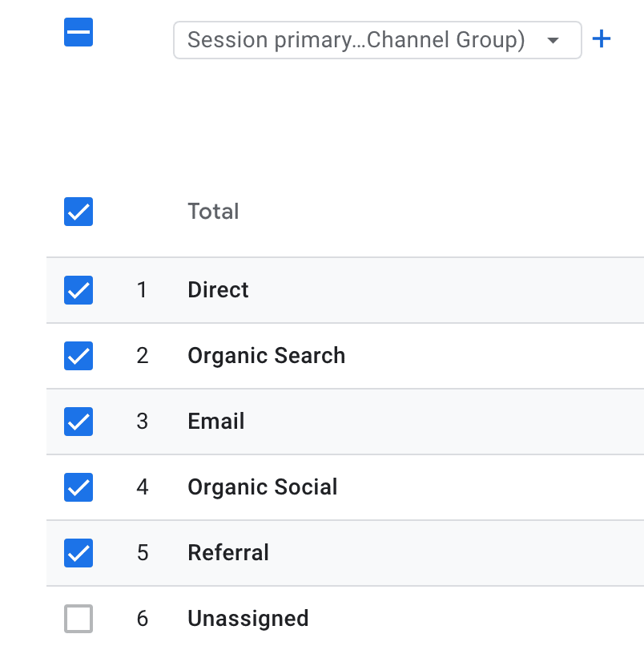Enable the Unassigned row checkbox
Viewport: 644px width, 654px height.
pos(78,619)
